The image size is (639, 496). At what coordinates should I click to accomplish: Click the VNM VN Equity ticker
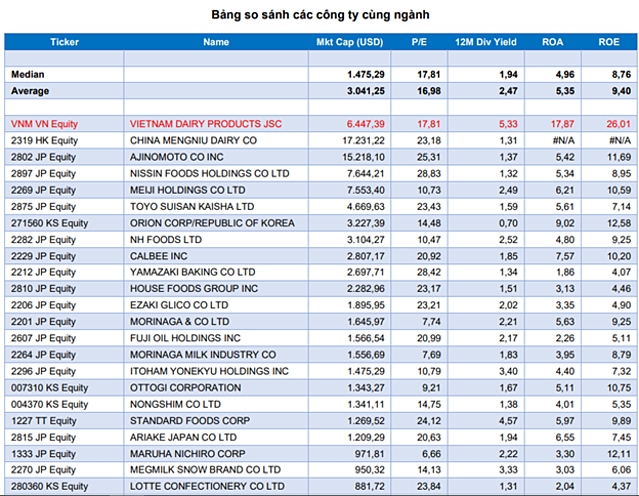pos(45,124)
